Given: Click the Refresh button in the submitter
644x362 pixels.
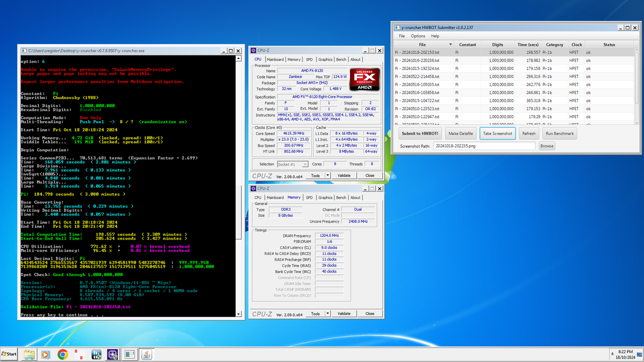Looking at the screenshot, I should pyautogui.click(x=529, y=133).
